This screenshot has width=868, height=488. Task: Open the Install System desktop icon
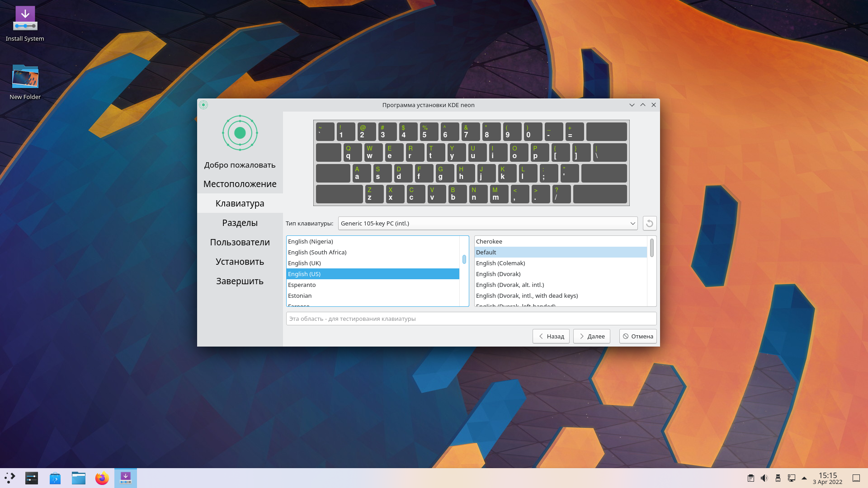click(x=25, y=23)
